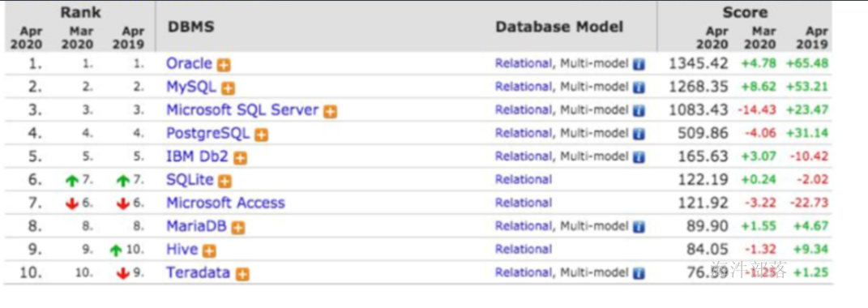Expand details icon beside Microsoft SQL Server
The height and width of the screenshot is (308, 868).
331,112
